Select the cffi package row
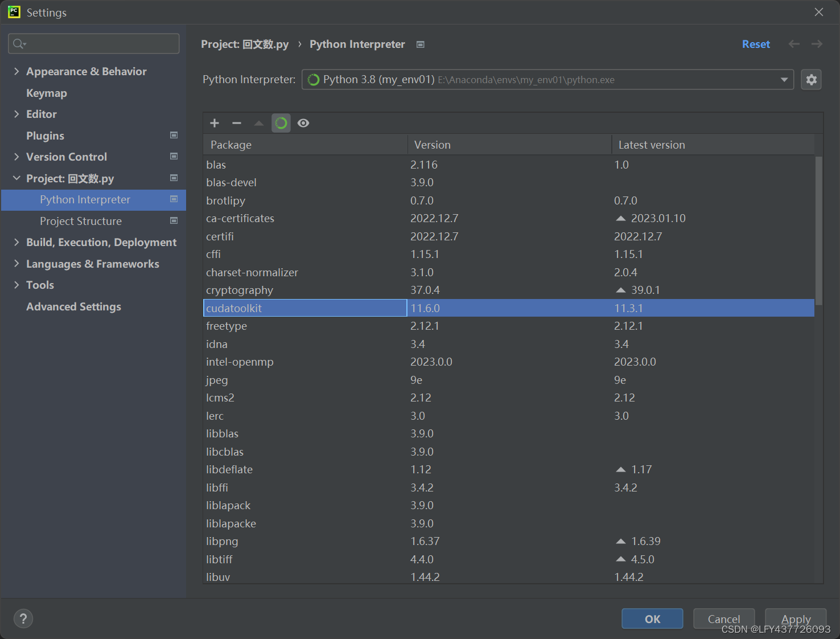Image resolution: width=840 pixels, height=639 pixels. point(509,254)
